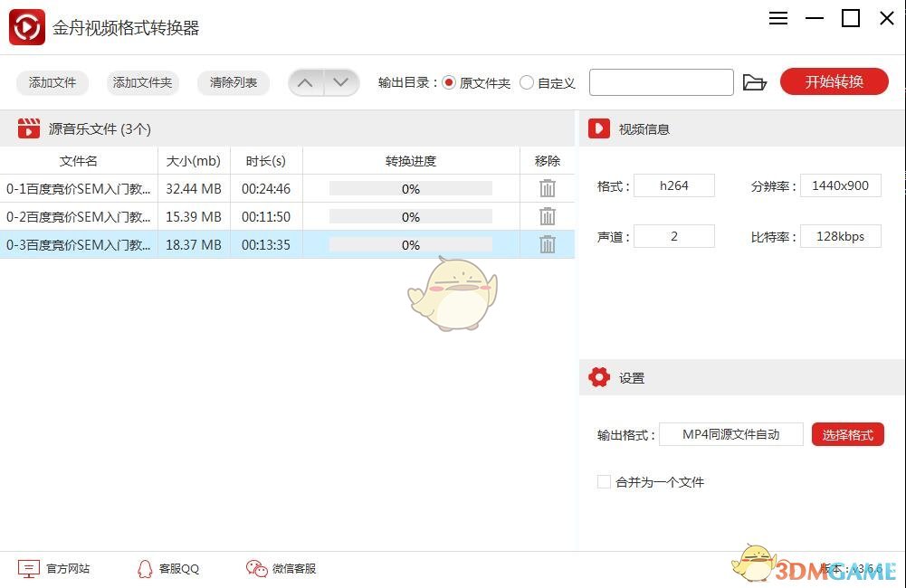Click 选择格式 to pick output format
Viewport: 906px width, 588px height.
[847, 433]
